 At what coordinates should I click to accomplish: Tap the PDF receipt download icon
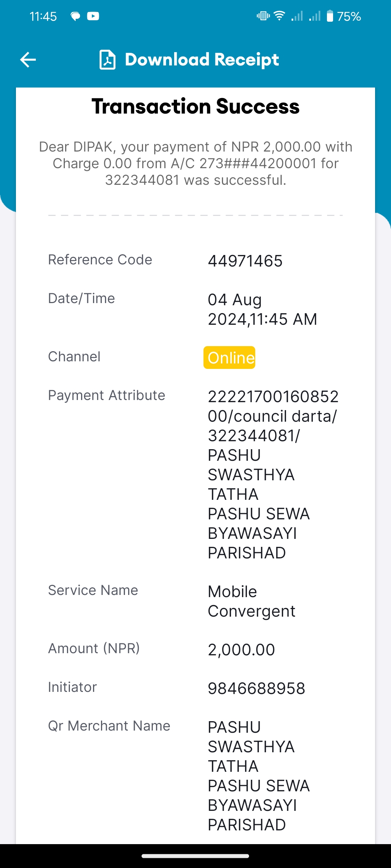click(x=108, y=60)
